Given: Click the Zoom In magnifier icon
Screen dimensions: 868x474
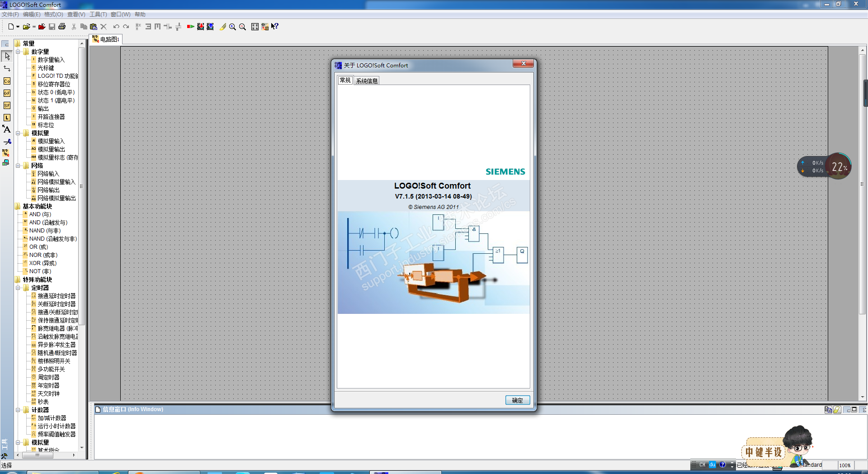Looking at the screenshot, I should (x=232, y=27).
